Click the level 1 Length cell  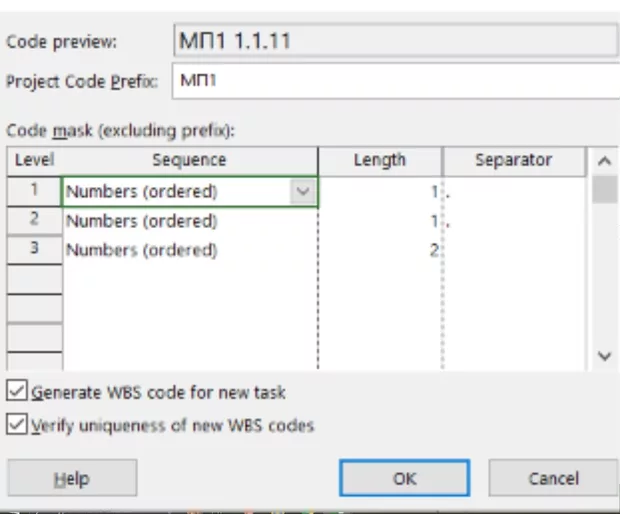[380, 192]
